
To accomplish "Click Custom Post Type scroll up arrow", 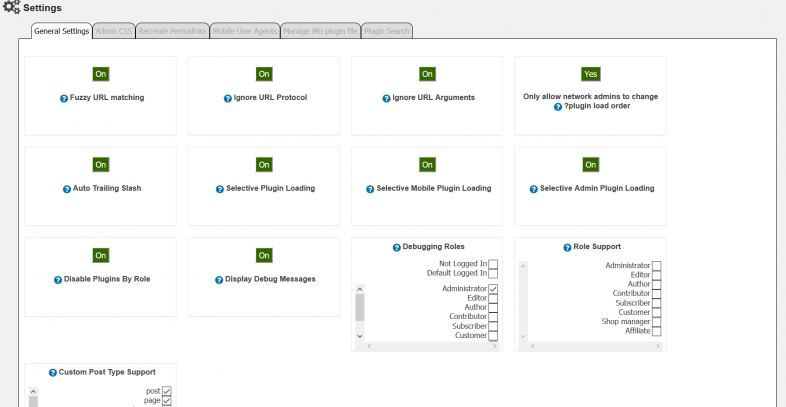I will (x=33, y=391).
